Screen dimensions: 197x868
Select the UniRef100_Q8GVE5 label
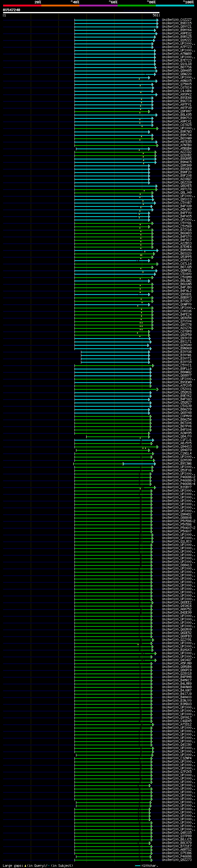[x=177, y=186]
